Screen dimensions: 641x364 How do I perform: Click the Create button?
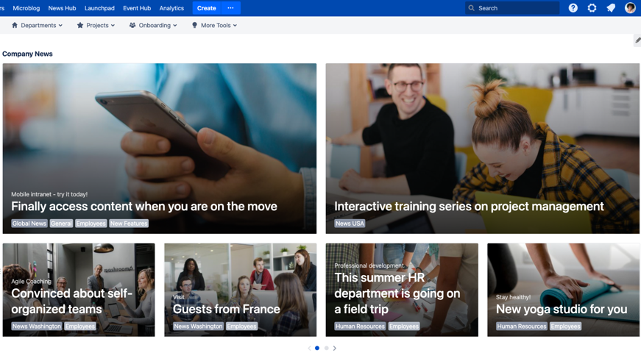pyautogui.click(x=207, y=8)
